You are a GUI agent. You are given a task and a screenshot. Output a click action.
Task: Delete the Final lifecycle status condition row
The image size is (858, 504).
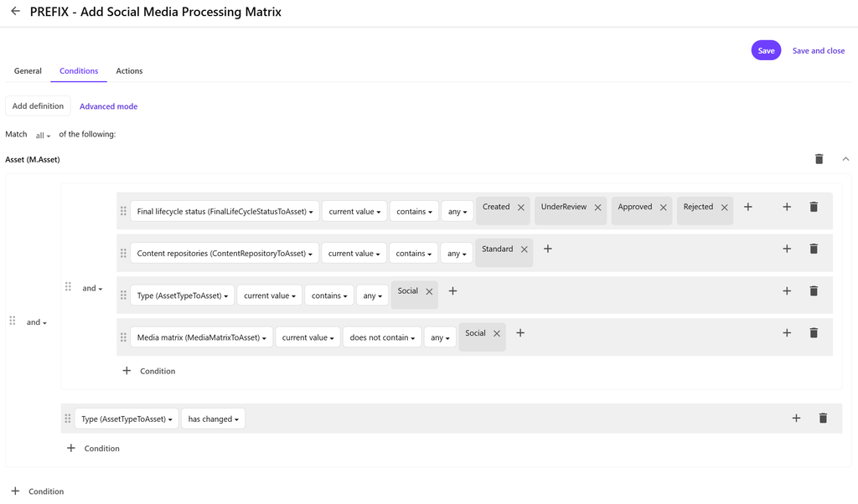click(813, 207)
